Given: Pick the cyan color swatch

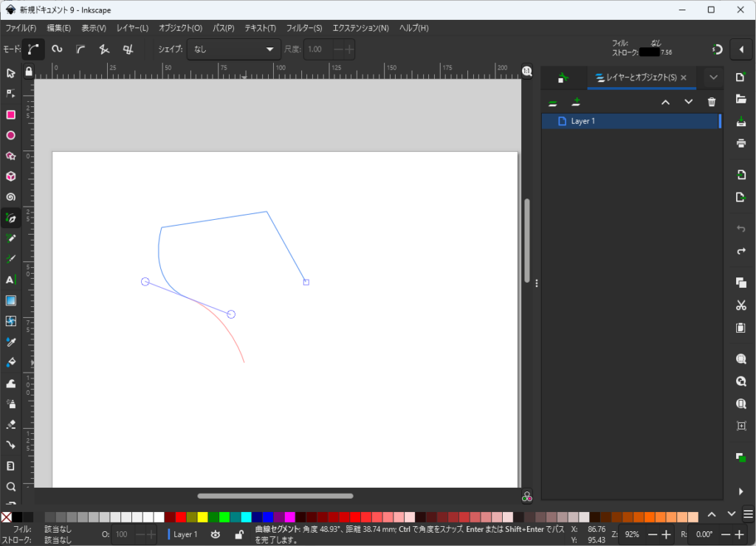Looking at the screenshot, I should tap(247, 517).
